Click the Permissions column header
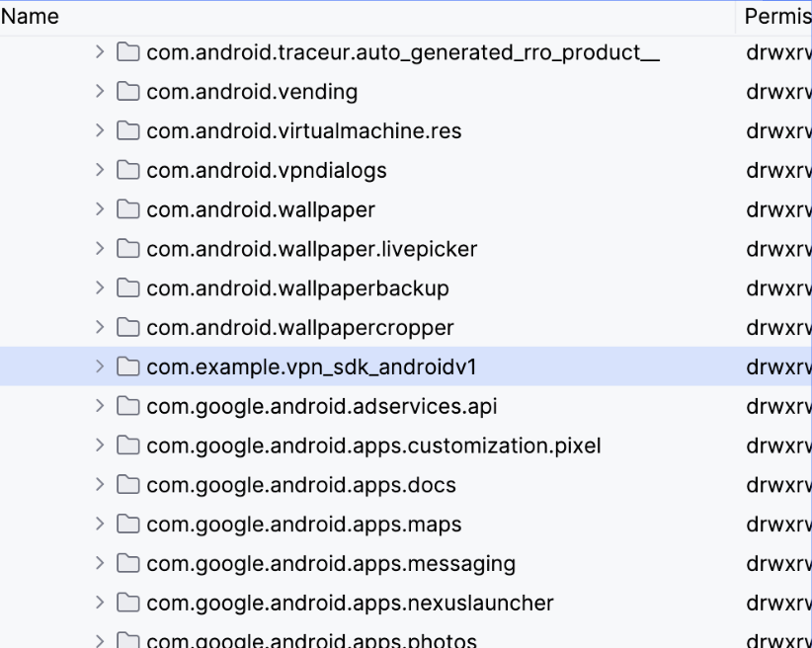812x648 pixels. point(776,17)
